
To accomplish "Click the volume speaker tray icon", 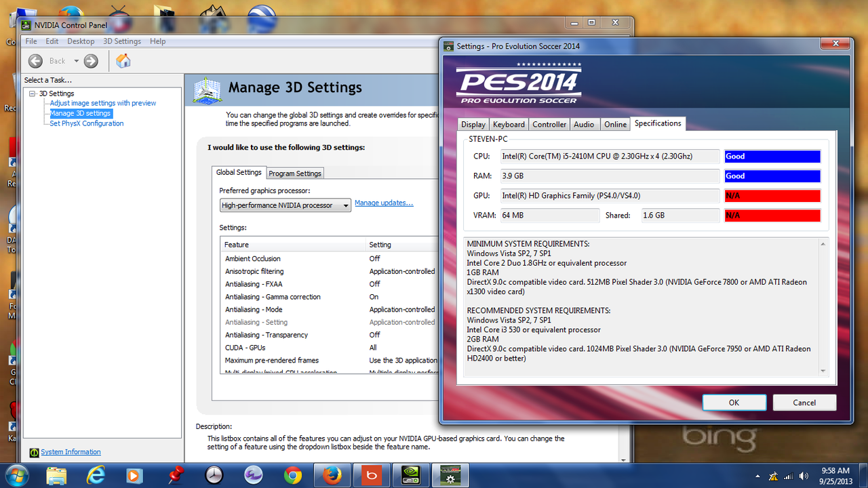I will click(804, 476).
